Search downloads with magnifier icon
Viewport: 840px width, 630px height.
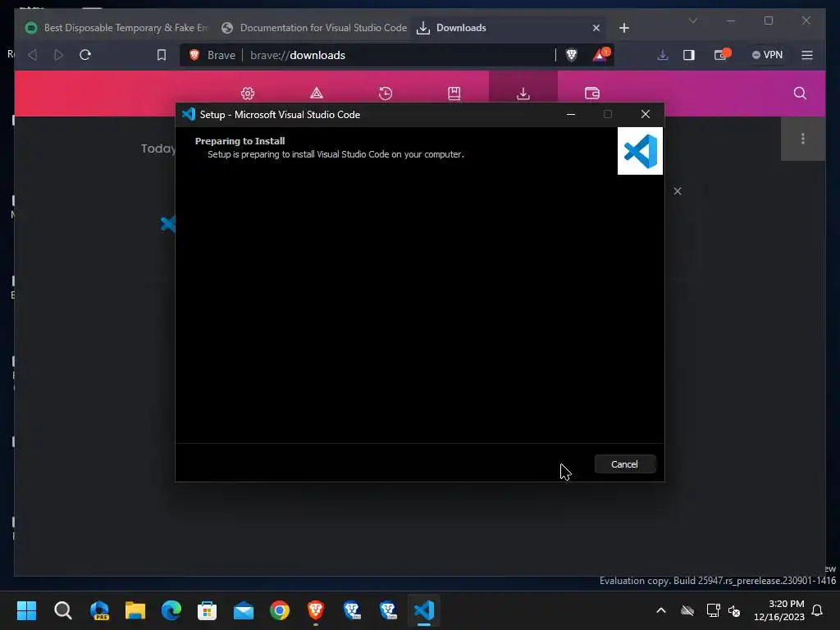800,94
